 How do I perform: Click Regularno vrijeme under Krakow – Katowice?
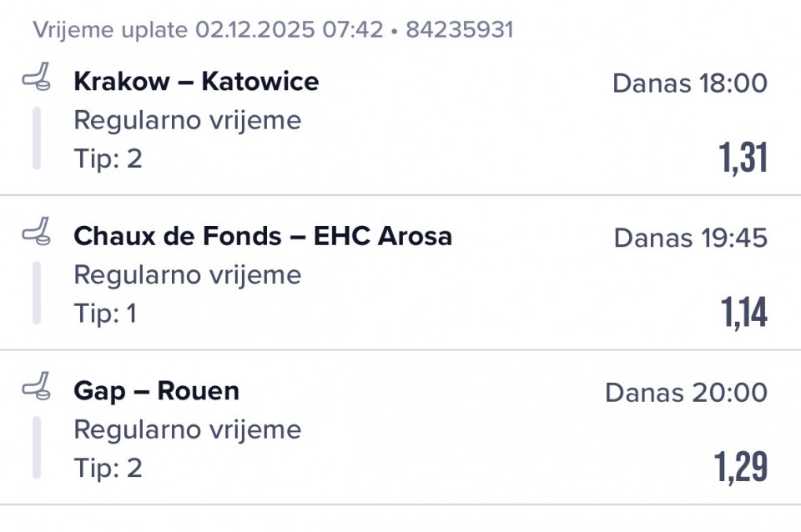click(187, 120)
